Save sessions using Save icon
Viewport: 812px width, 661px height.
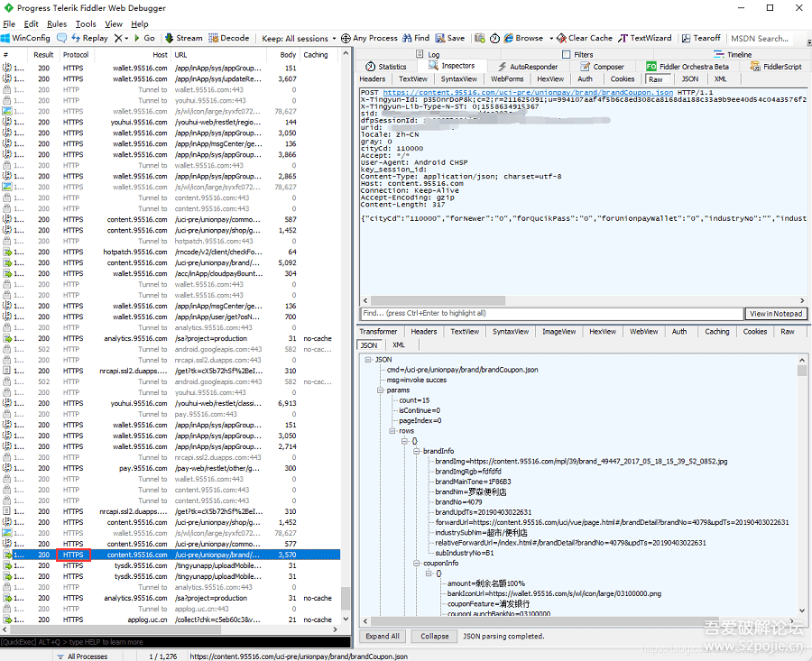[x=450, y=38]
